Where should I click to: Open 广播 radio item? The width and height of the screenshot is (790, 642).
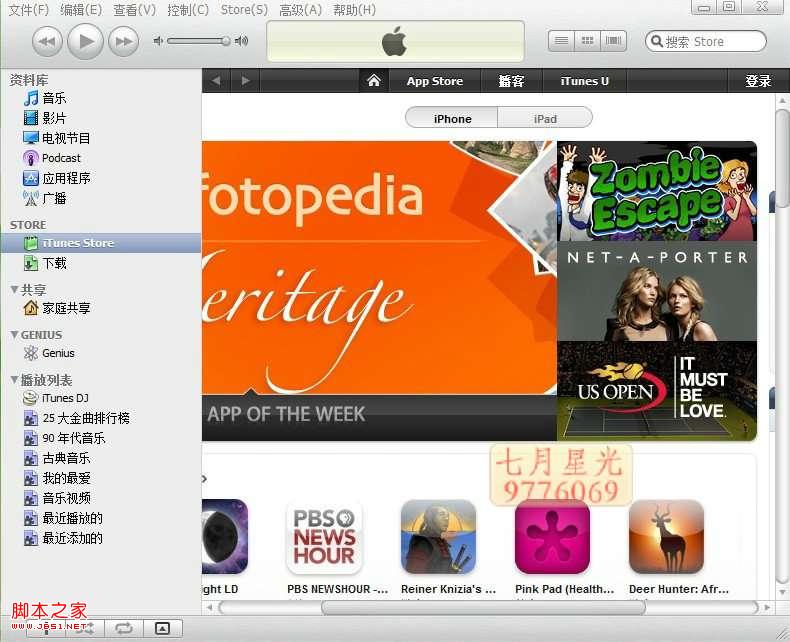[x=45, y=198]
